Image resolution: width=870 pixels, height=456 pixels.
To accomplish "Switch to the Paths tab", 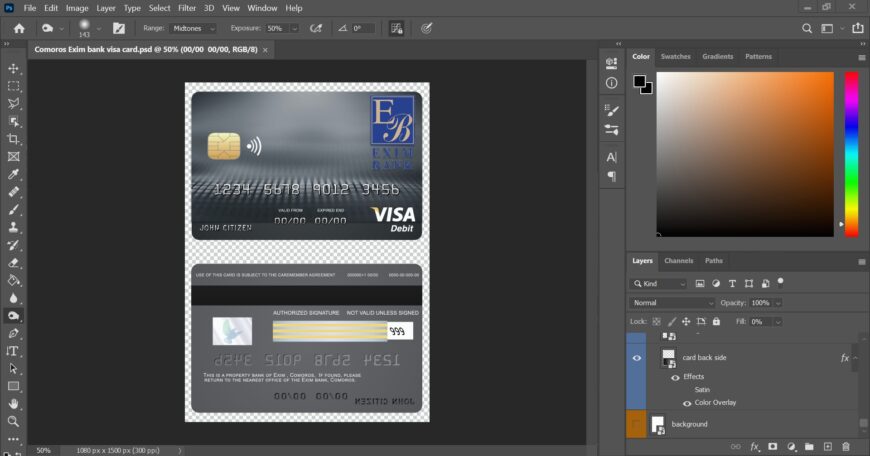I will [x=714, y=261].
